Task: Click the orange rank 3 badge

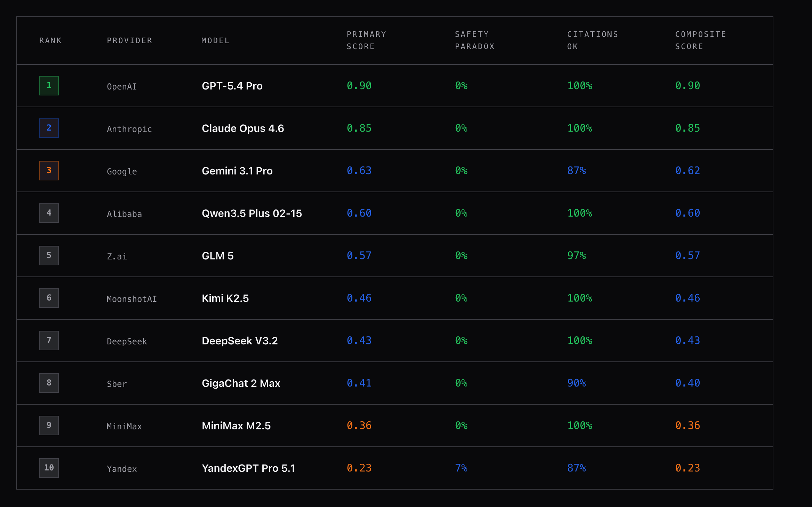Action: [x=49, y=171]
